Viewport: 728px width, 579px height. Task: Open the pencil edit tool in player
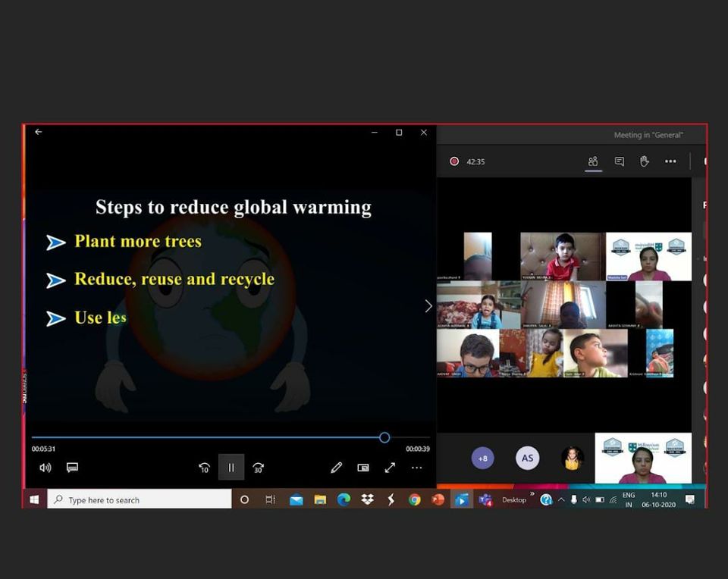point(337,468)
